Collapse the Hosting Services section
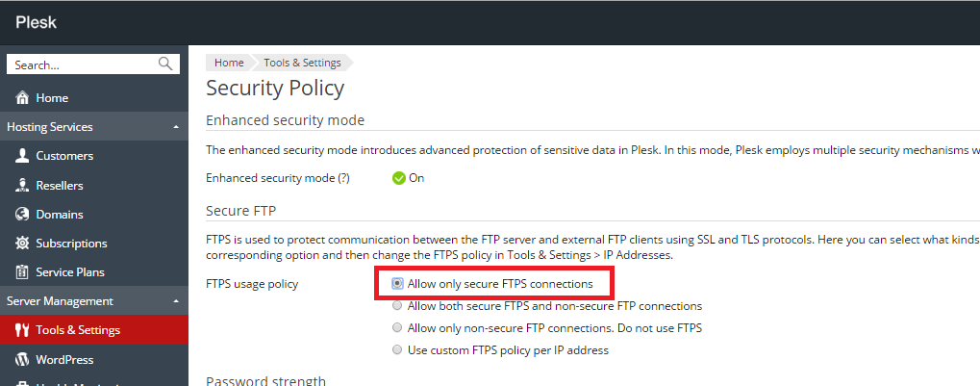This screenshot has height=386, width=980. (x=175, y=127)
